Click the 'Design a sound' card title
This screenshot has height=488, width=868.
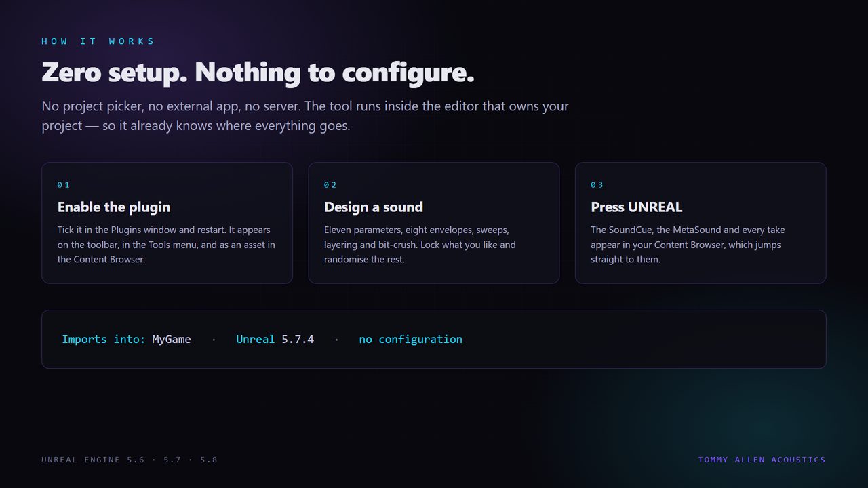374,207
